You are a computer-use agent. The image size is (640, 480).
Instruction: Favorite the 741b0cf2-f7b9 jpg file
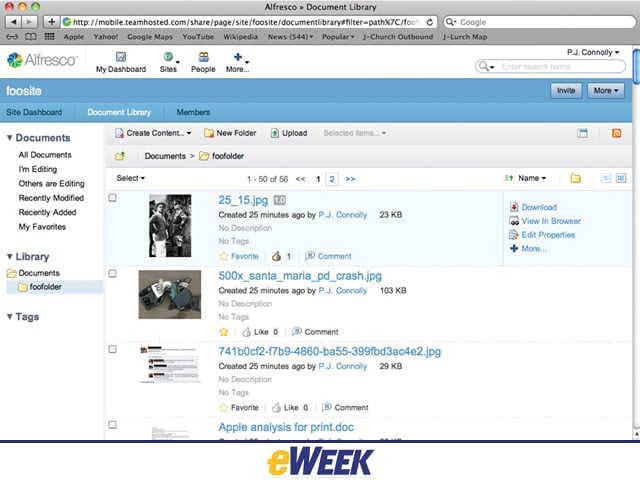click(239, 407)
